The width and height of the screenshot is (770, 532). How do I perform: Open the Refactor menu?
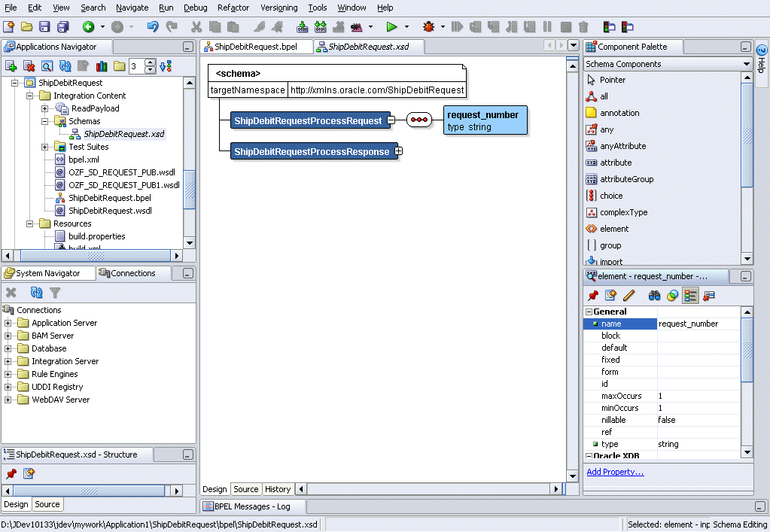(x=233, y=8)
